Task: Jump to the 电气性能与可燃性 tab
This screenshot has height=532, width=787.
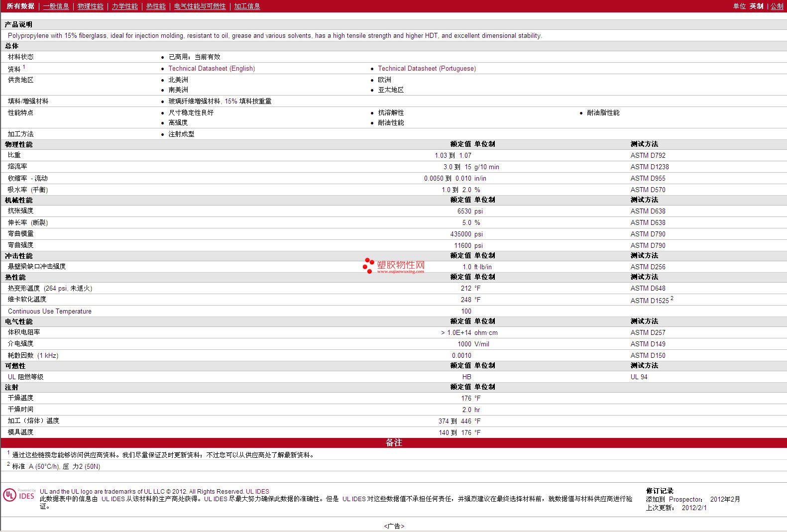Action: point(200,6)
